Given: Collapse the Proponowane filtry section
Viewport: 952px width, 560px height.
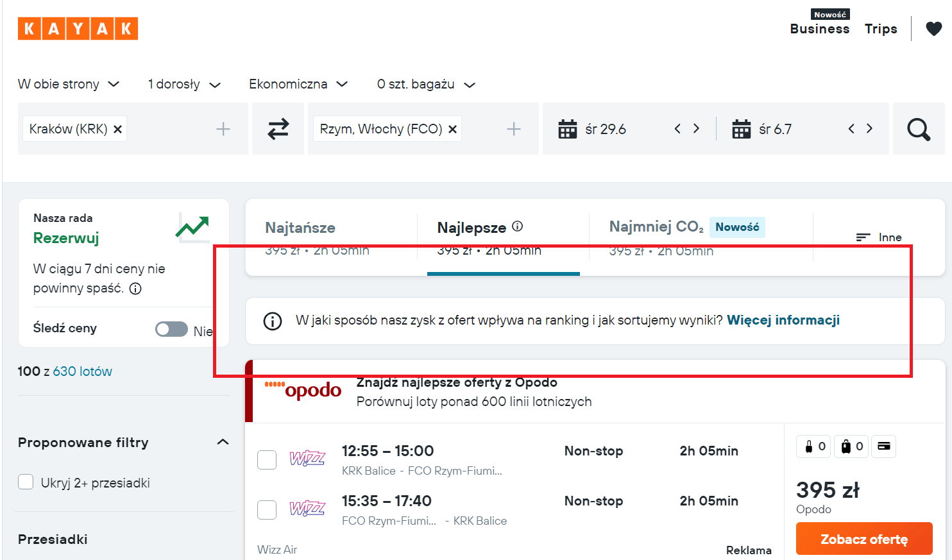Looking at the screenshot, I should (x=223, y=442).
